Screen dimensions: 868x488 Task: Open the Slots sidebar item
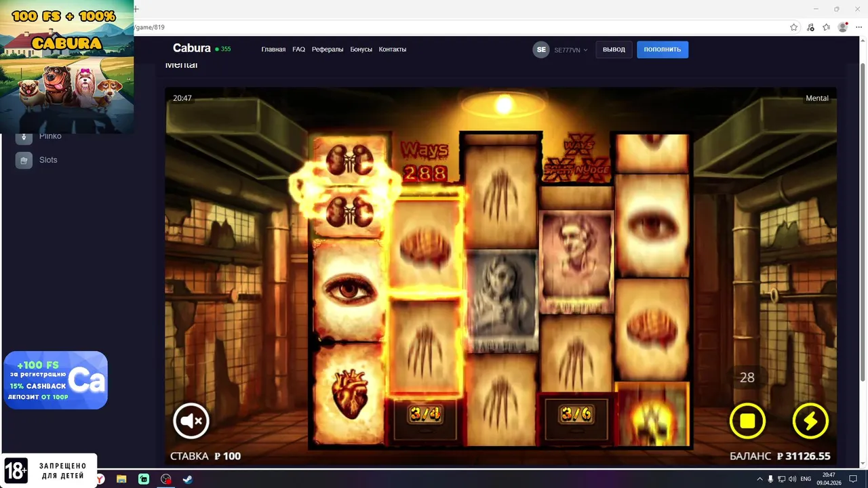pos(48,160)
